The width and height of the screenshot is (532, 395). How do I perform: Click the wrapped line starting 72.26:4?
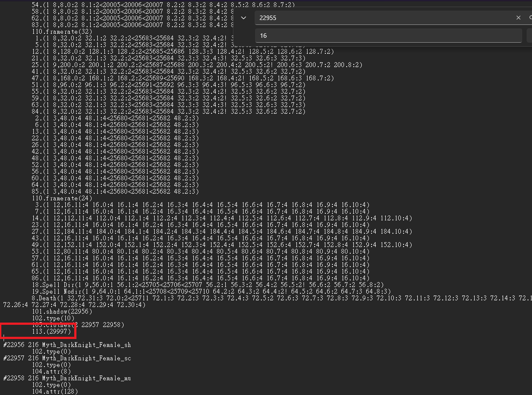click(x=74, y=304)
